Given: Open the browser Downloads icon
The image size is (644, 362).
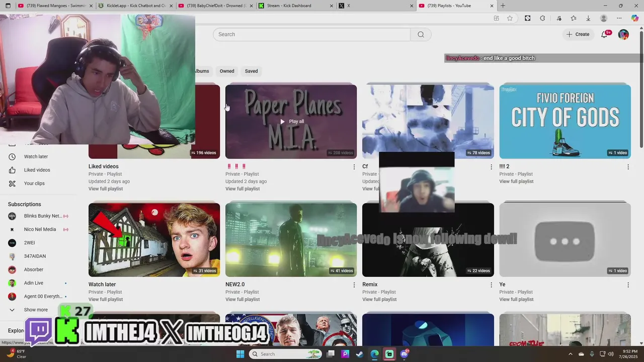Looking at the screenshot, I should [588, 18].
